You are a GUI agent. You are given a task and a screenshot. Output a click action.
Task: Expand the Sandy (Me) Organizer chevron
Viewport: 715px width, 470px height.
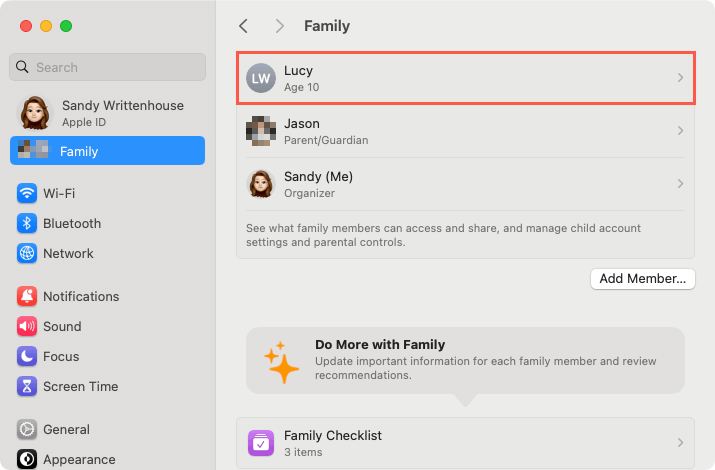click(x=680, y=184)
